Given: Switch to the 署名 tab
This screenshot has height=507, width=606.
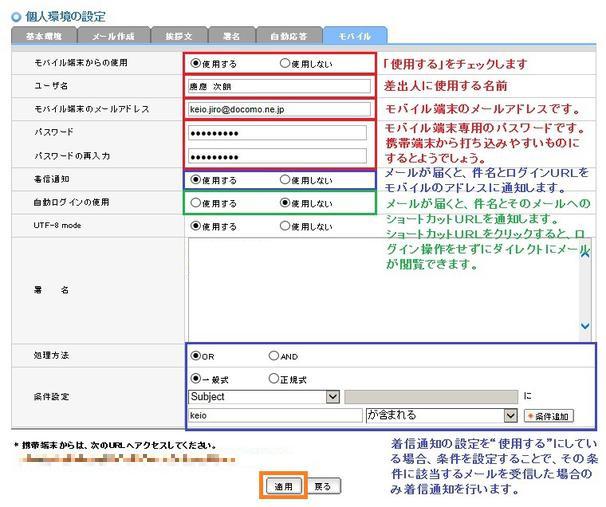Looking at the screenshot, I should (x=231, y=35).
